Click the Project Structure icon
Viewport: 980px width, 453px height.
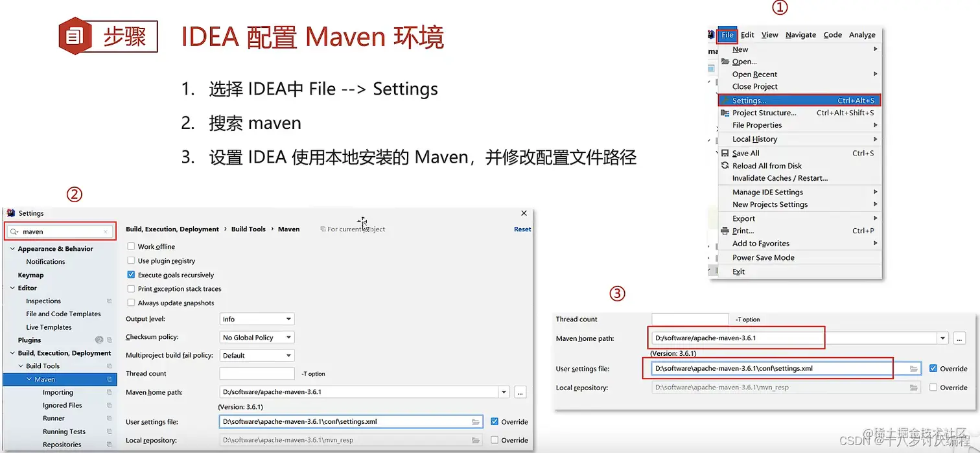(725, 113)
